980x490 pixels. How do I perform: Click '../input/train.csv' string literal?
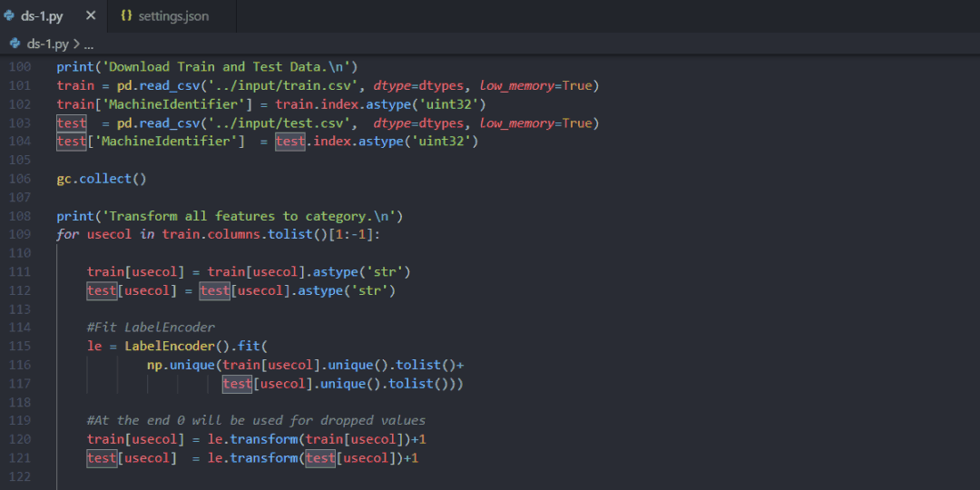(282, 85)
